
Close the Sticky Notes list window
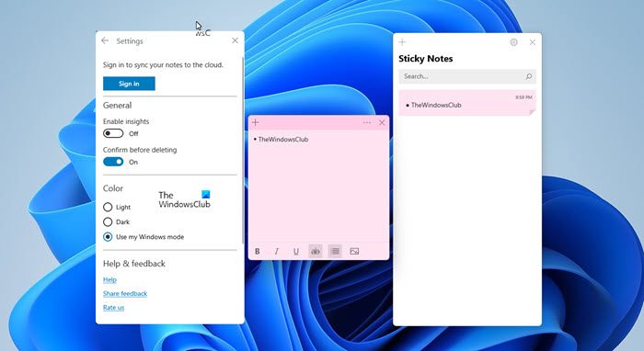pyautogui.click(x=533, y=42)
